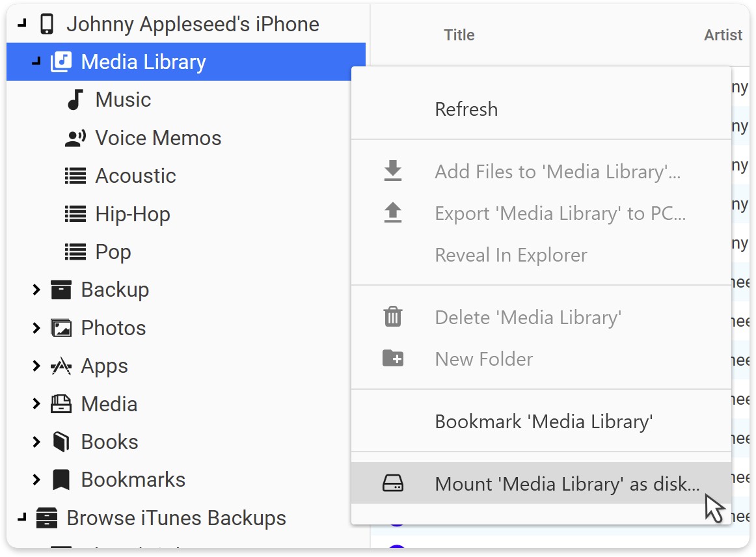Select the Music item in sidebar
Image resolution: width=756 pixels, height=557 pixels.
(123, 100)
